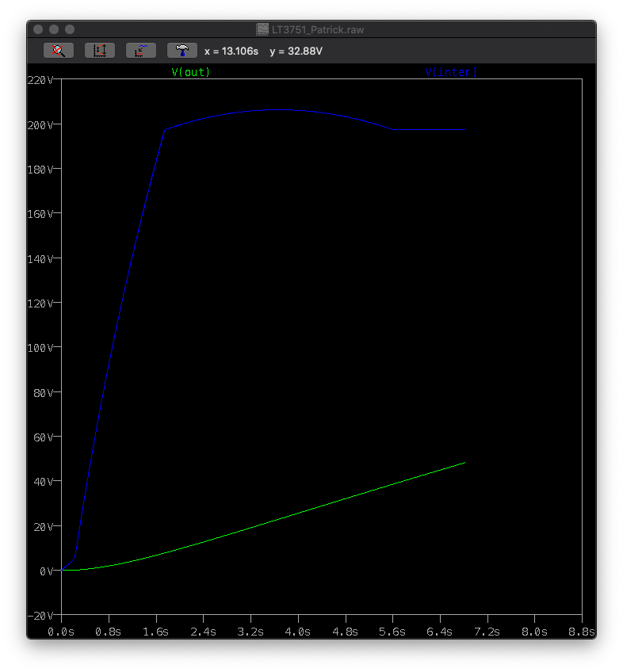
Task: Click the 8.0s horizontal axis label
Action: click(534, 632)
